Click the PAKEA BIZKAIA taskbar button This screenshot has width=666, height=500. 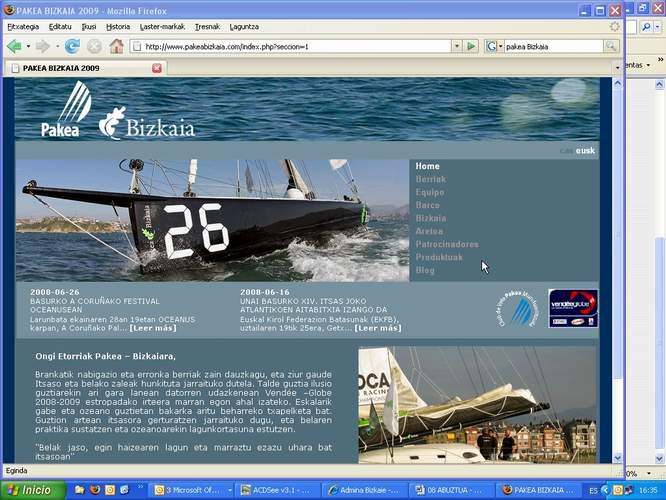click(x=540, y=490)
